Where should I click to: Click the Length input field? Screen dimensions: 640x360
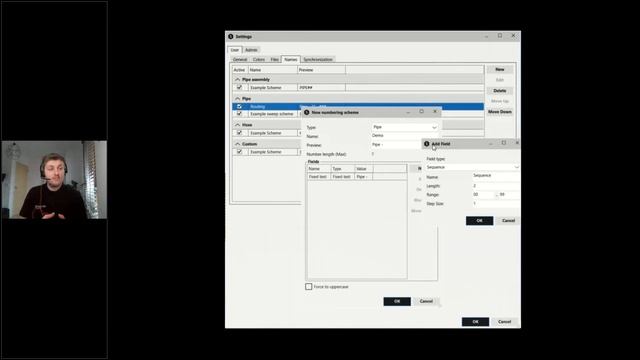(x=496, y=186)
